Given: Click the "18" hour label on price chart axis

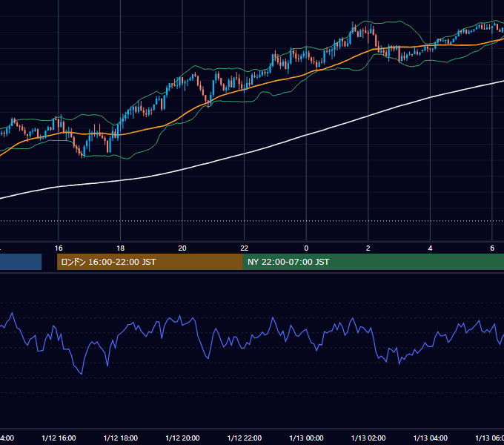Looking at the screenshot, I should (x=121, y=248).
